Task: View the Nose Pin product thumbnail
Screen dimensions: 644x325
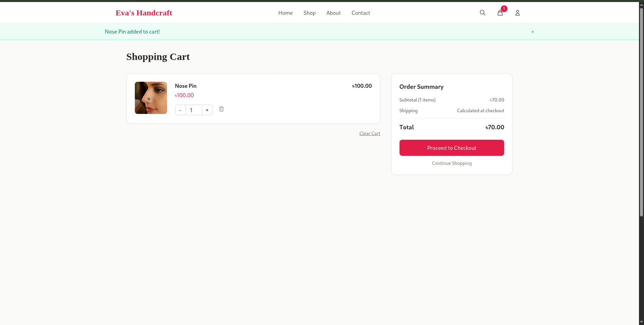Action: 151,98
